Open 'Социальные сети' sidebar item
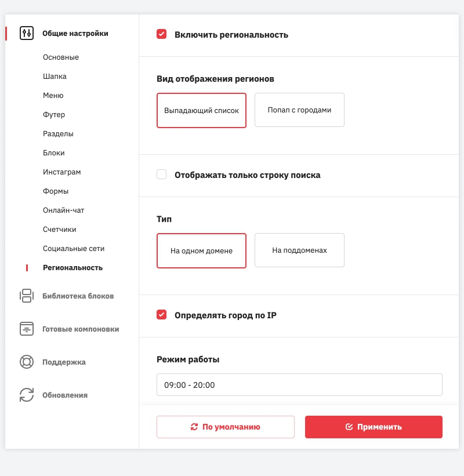Screen dimensions: 464x476 [x=74, y=248]
